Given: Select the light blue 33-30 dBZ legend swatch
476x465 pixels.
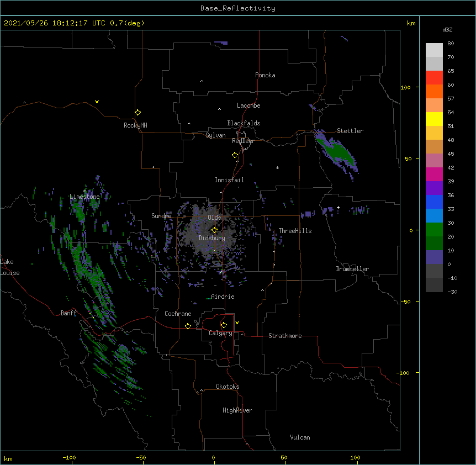Looking at the screenshot, I should [x=434, y=216].
